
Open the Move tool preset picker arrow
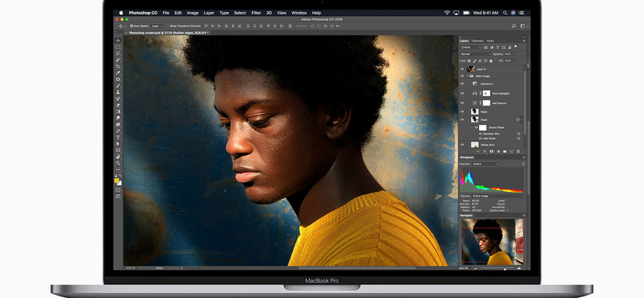(126, 26)
